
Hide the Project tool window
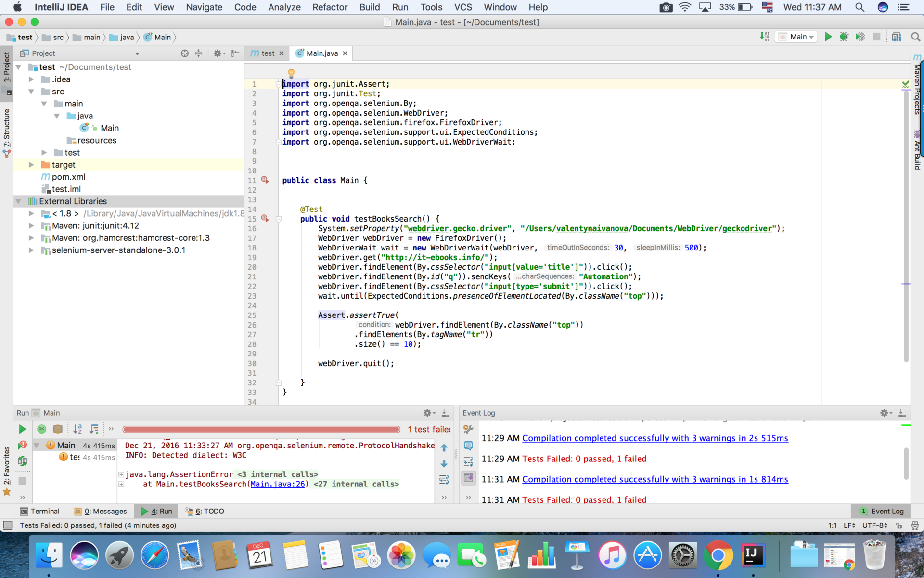point(235,53)
